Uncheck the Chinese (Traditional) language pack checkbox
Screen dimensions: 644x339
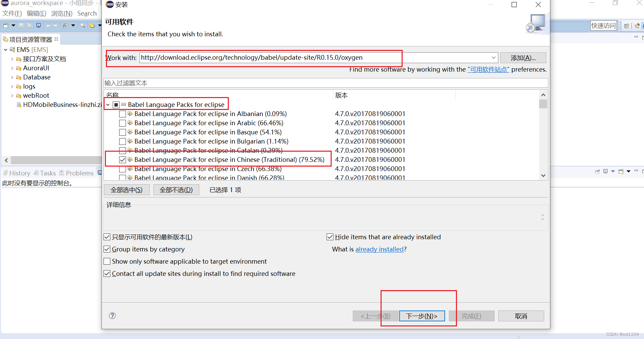tap(123, 160)
